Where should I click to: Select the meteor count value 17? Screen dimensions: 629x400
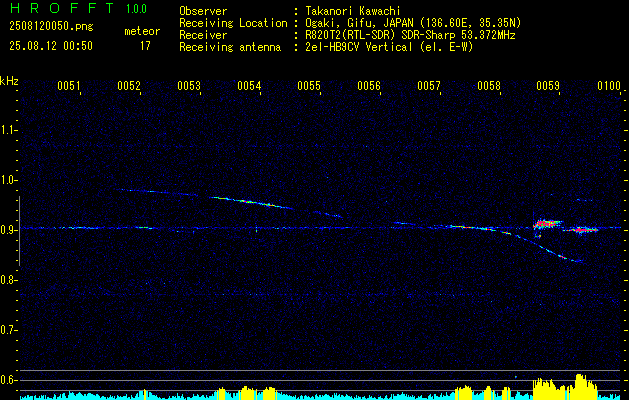coord(145,46)
